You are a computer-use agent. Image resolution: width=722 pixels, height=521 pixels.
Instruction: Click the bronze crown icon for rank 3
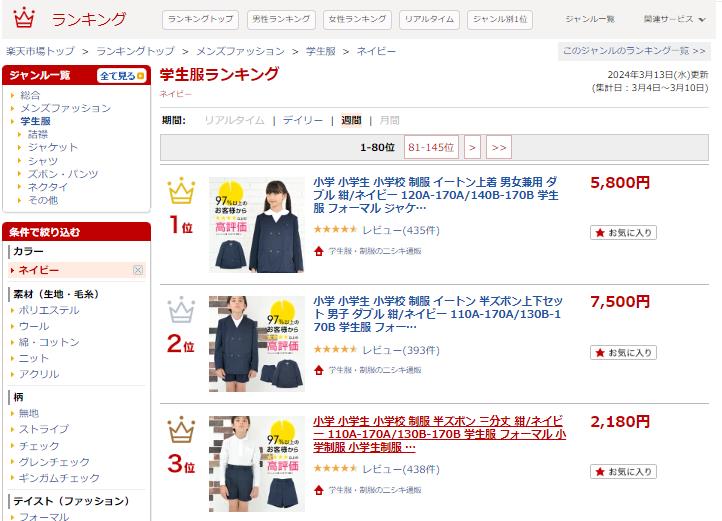(181, 429)
